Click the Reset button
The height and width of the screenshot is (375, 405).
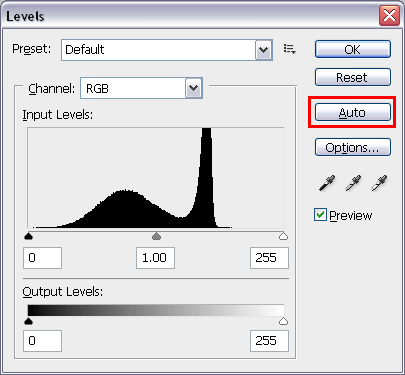point(353,77)
